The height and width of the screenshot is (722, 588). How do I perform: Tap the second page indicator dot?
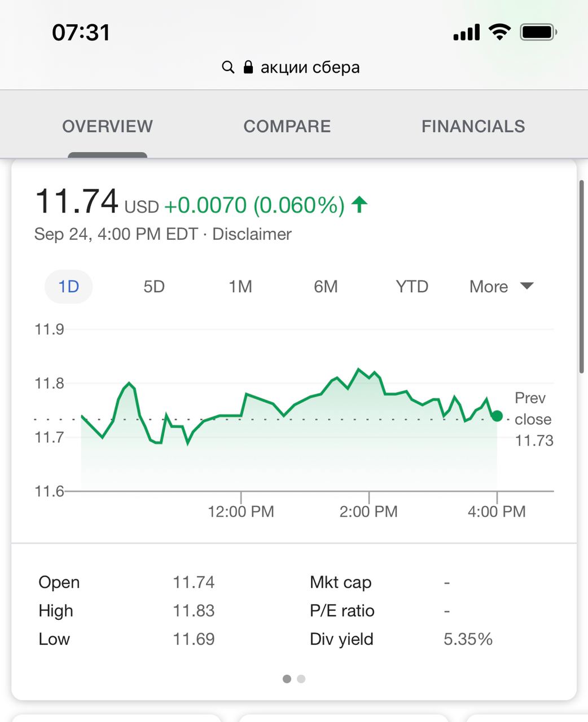tap(301, 679)
